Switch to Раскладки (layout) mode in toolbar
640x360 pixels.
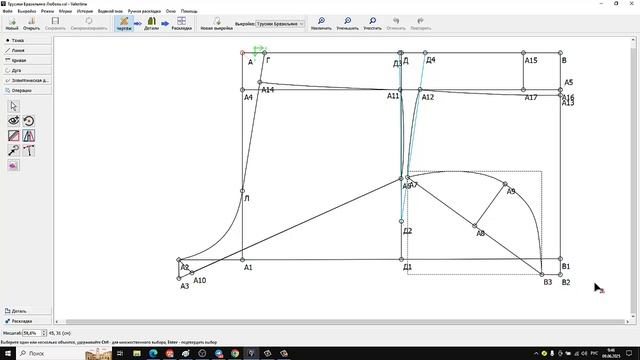coord(181,23)
